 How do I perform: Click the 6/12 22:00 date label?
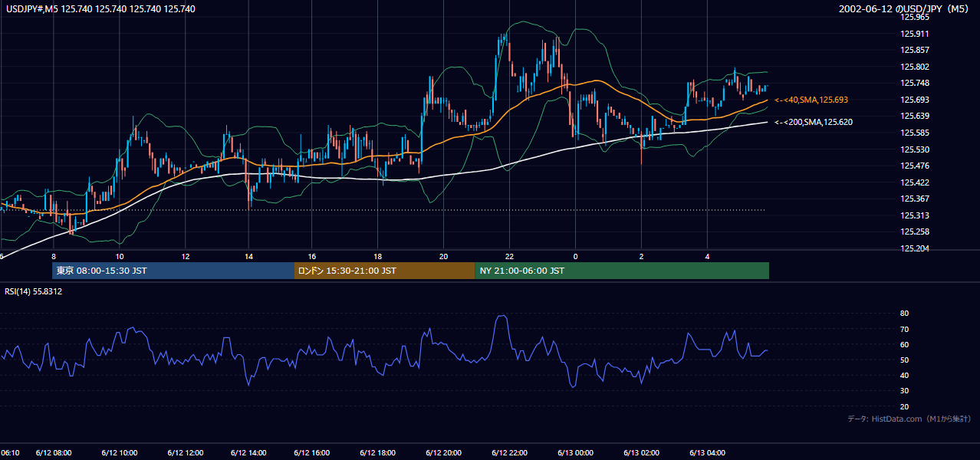[x=509, y=453]
